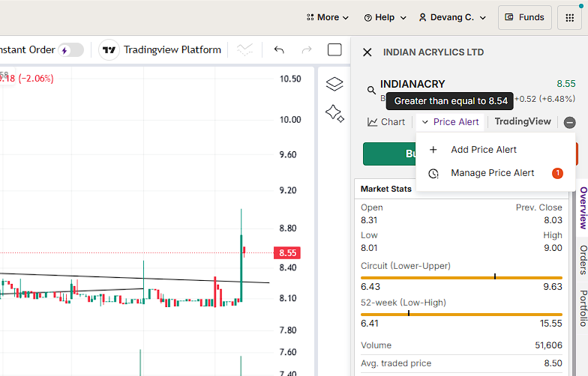Click the red alert count badge
Image resolution: width=588 pixels, height=376 pixels.
[558, 174]
